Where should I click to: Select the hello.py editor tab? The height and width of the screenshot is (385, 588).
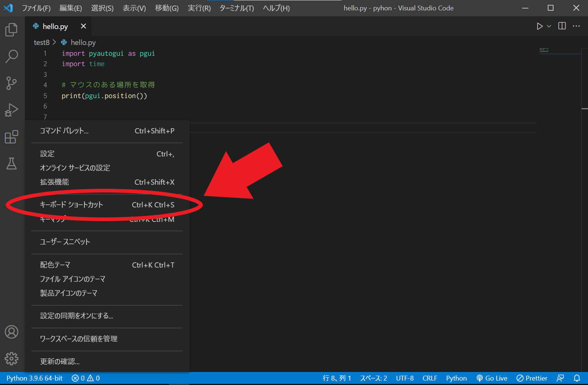(x=58, y=26)
